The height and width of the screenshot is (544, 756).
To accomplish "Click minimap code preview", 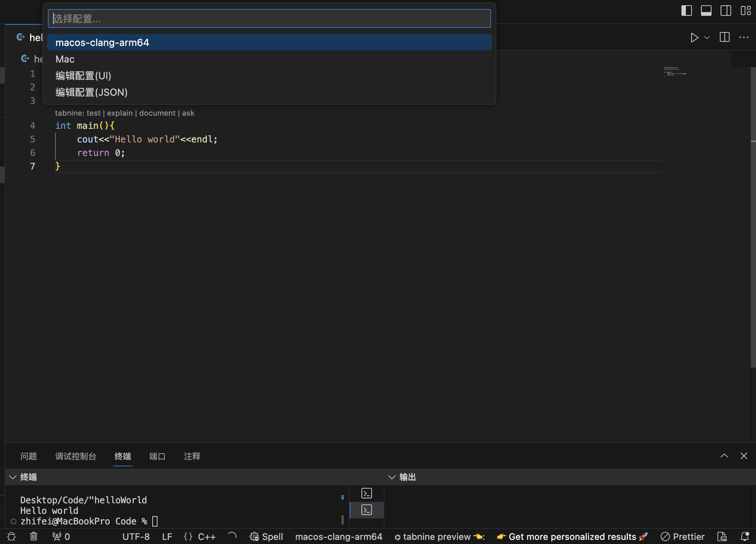I will 675,72.
